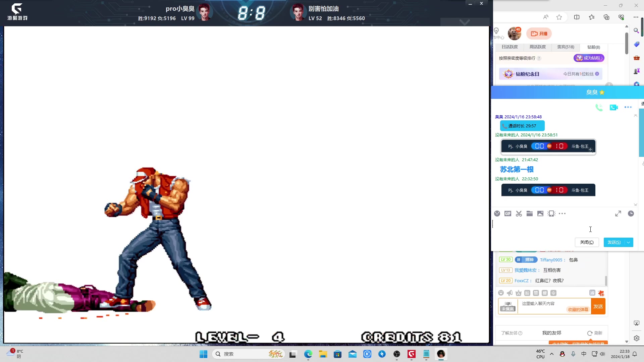Click the 开播 start streaming button
The height and width of the screenshot is (362, 644).
pyautogui.click(x=539, y=34)
